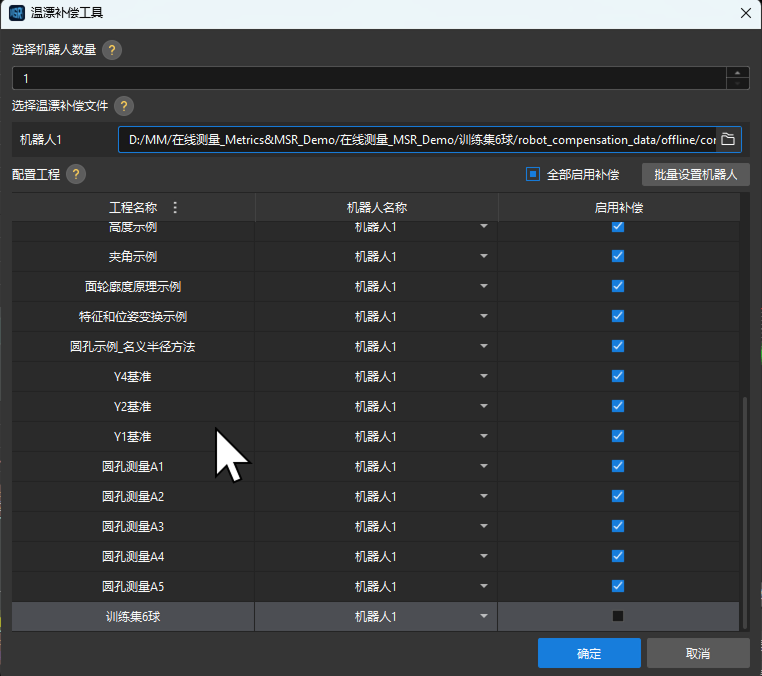Image resolution: width=762 pixels, height=676 pixels.
Task: Click help icon next to 选择机器人数量
Action: tap(112, 50)
